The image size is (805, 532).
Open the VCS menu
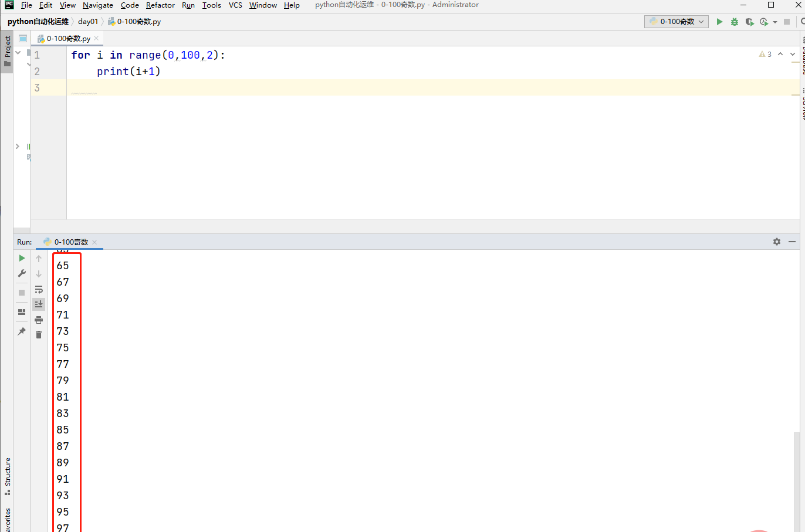pos(235,5)
